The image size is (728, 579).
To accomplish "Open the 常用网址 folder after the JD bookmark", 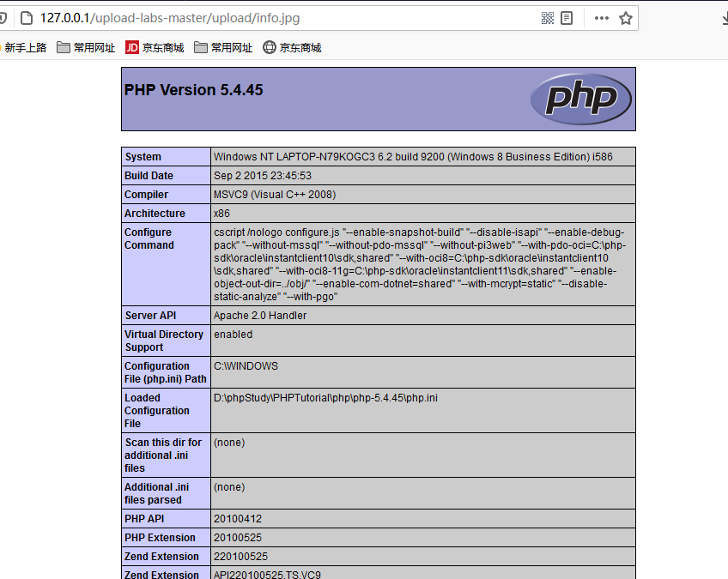I will [x=223, y=48].
